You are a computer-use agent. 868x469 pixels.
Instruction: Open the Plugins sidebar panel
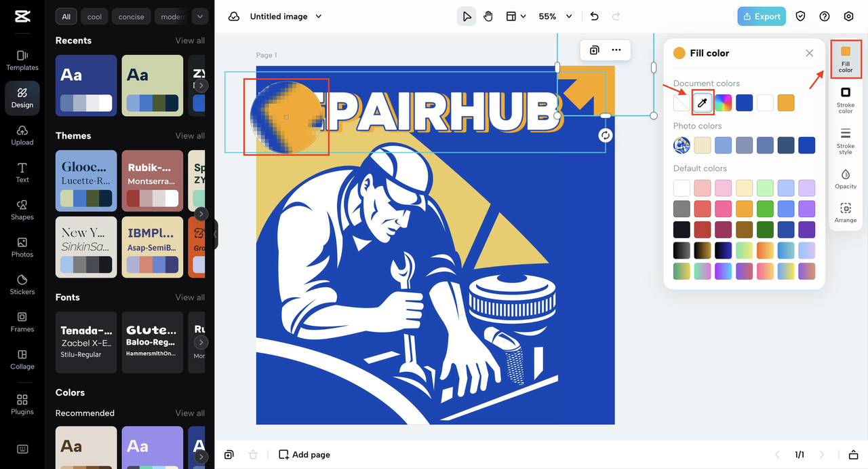point(22,404)
